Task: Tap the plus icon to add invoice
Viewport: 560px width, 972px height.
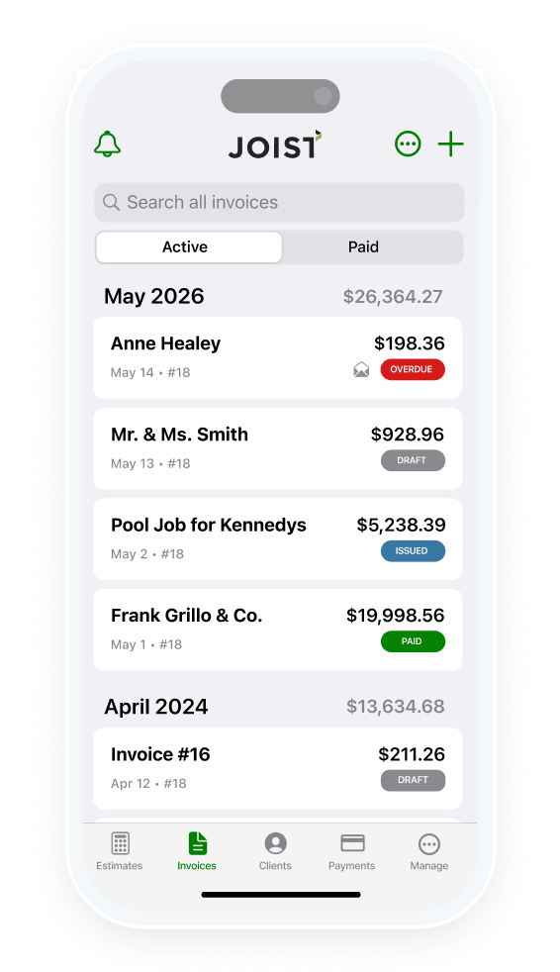Action: (451, 145)
